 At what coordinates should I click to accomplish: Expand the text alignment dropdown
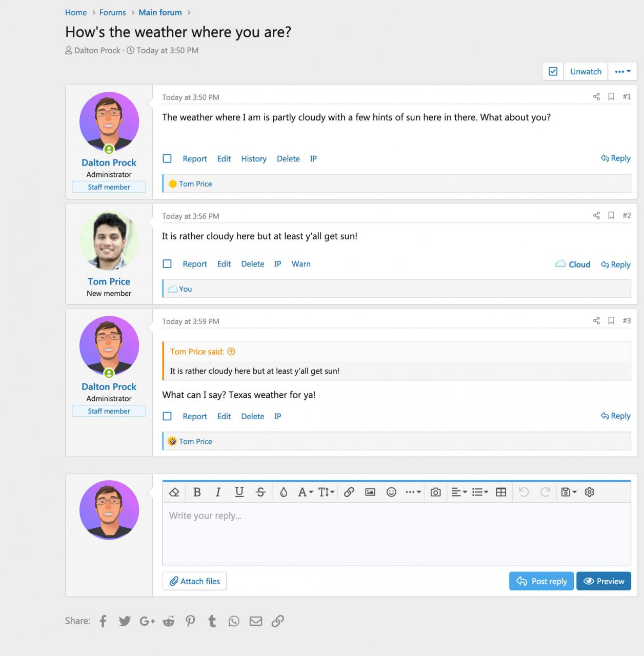459,492
